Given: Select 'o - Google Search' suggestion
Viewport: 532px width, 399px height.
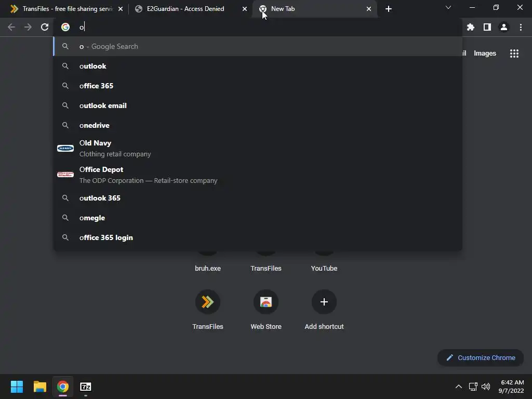Looking at the screenshot, I should (x=258, y=46).
